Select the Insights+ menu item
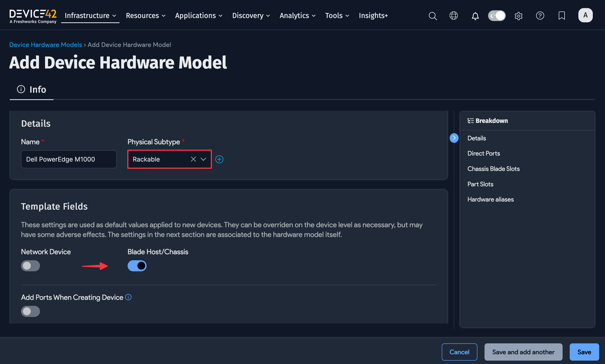 [x=373, y=15]
